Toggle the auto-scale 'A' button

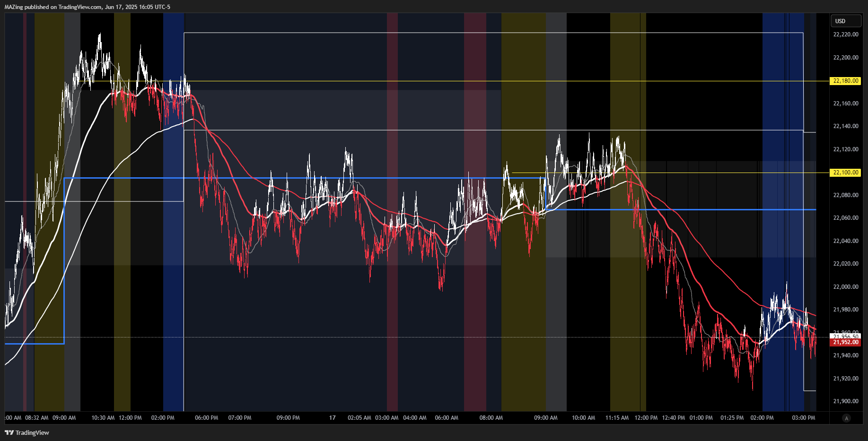coord(846,418)
